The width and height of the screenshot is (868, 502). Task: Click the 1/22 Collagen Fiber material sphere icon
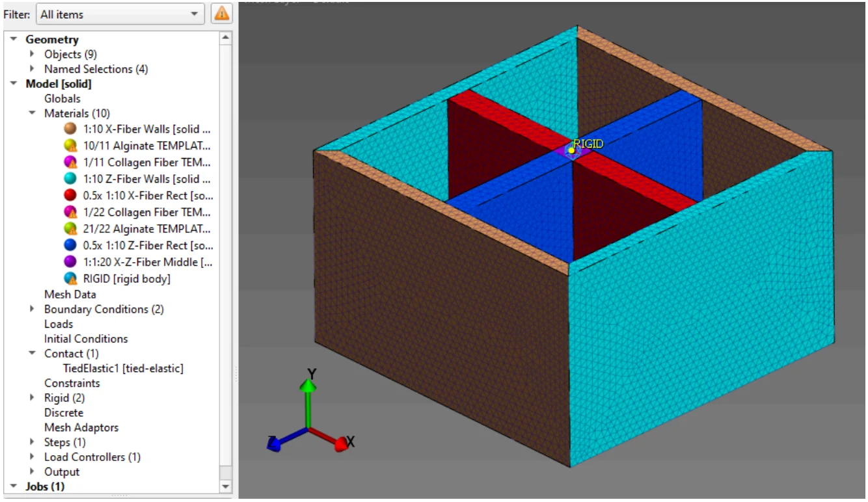[71, 212]
